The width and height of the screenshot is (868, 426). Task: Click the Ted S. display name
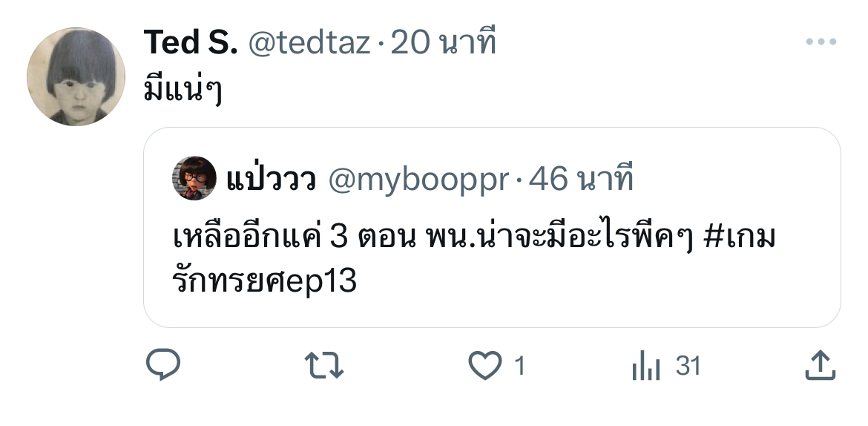pyautogui.click(x=191, y=42)
